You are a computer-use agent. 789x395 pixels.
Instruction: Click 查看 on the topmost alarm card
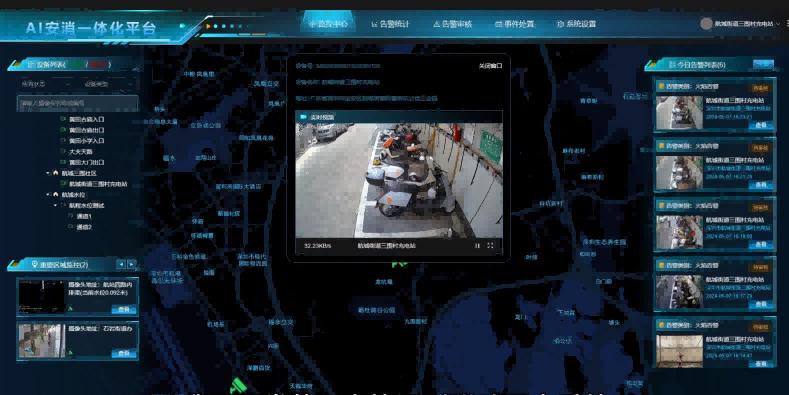(760, 125)
